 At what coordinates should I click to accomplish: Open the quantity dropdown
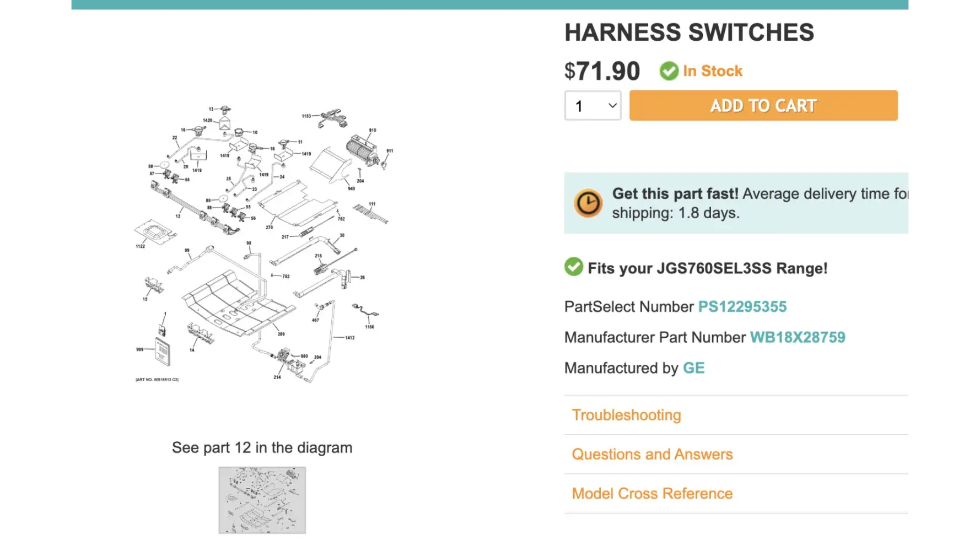point(593,105)
